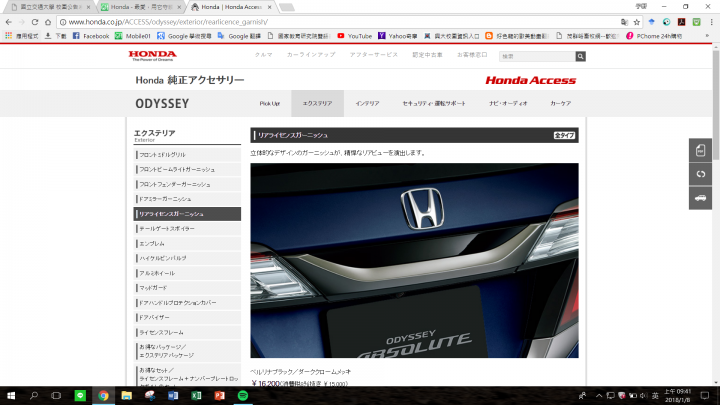
Task: Click the teal circular extension icon
Action: (x=666, y=22)
